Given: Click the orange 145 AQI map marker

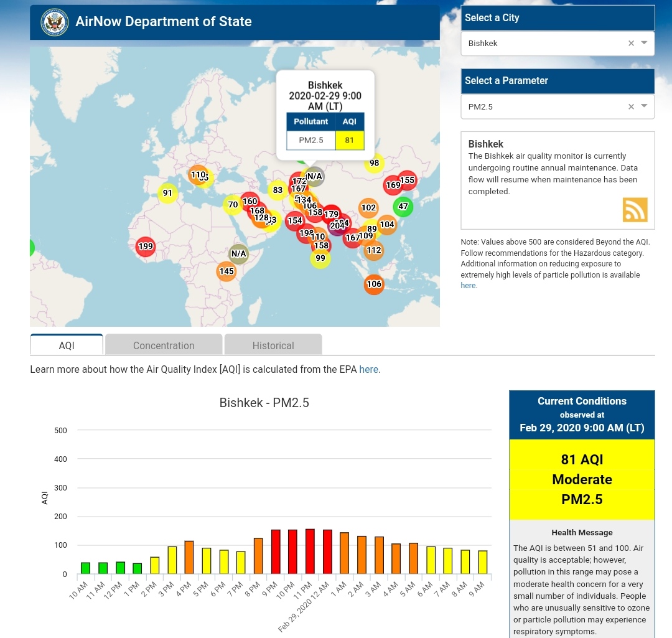Looking at the screenshot, I should (x=226, y=271).
